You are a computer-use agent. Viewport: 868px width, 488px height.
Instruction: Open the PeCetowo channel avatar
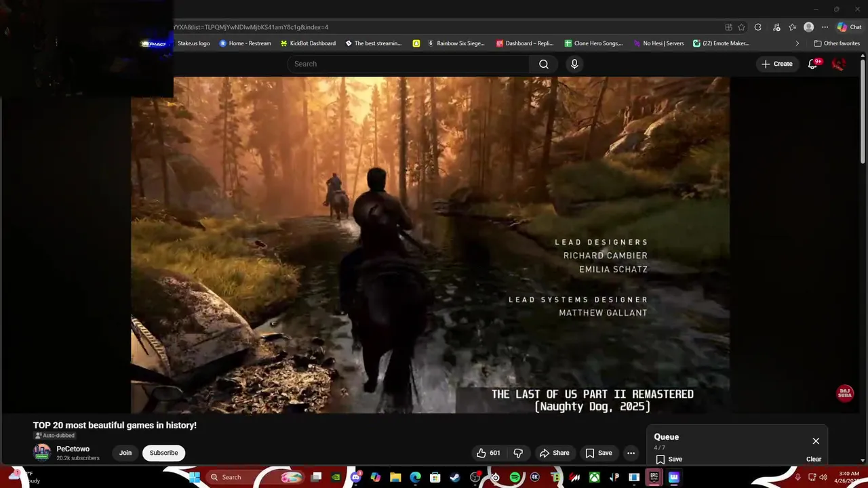[x=42, y=453]
